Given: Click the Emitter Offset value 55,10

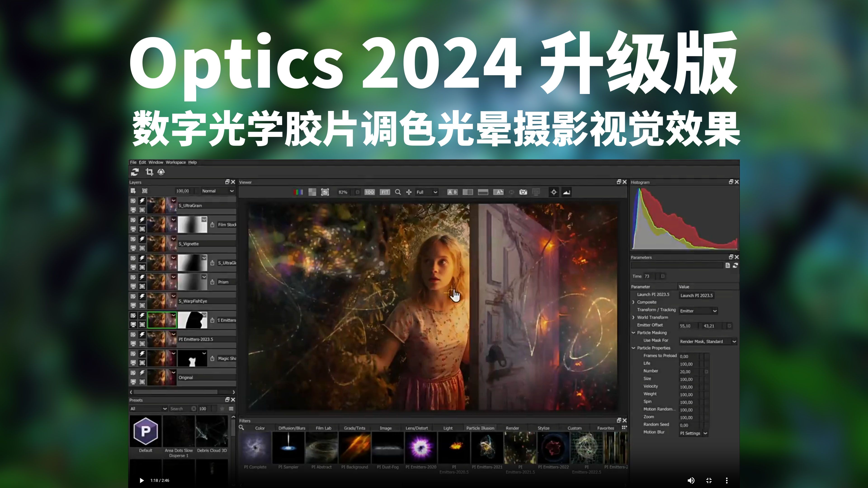Looking at the screenshot, I should click(x=688, y=326).
